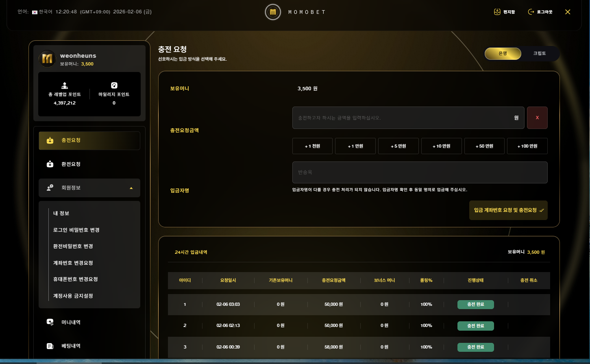Open the message inbox icon
Viewport: 590px width, 364px height.
(497, 12)
